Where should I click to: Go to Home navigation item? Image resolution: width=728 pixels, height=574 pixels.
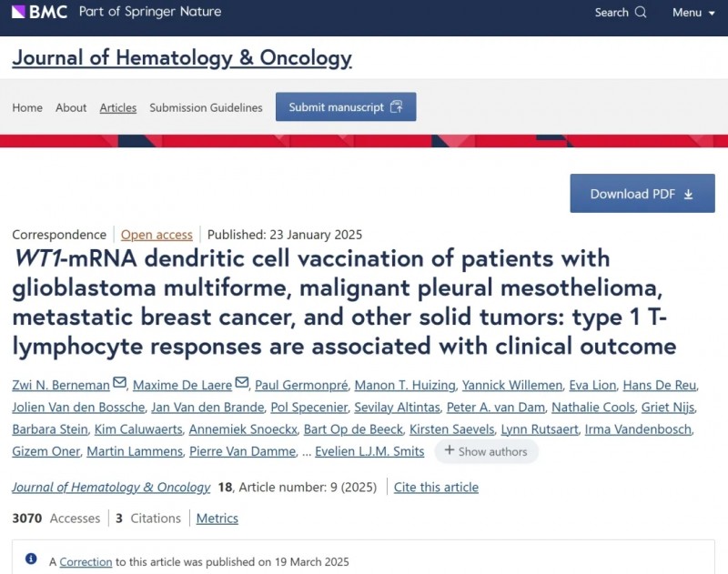(27, 107)
